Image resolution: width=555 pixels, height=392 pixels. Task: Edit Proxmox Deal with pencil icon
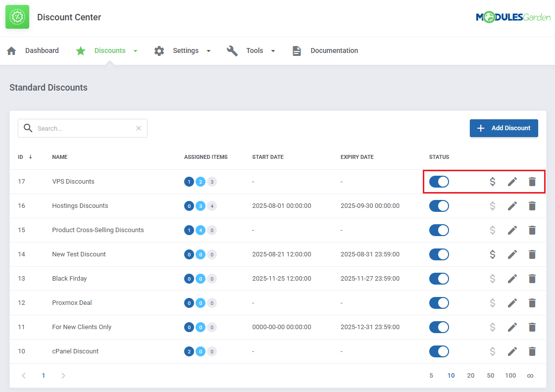tap(512, 303)
